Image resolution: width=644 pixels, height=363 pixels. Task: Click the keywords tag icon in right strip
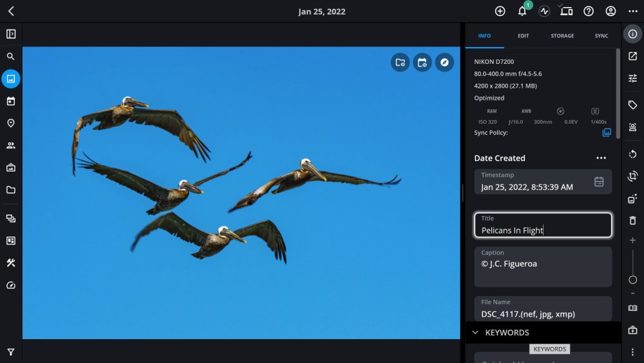tap(632, 105)
